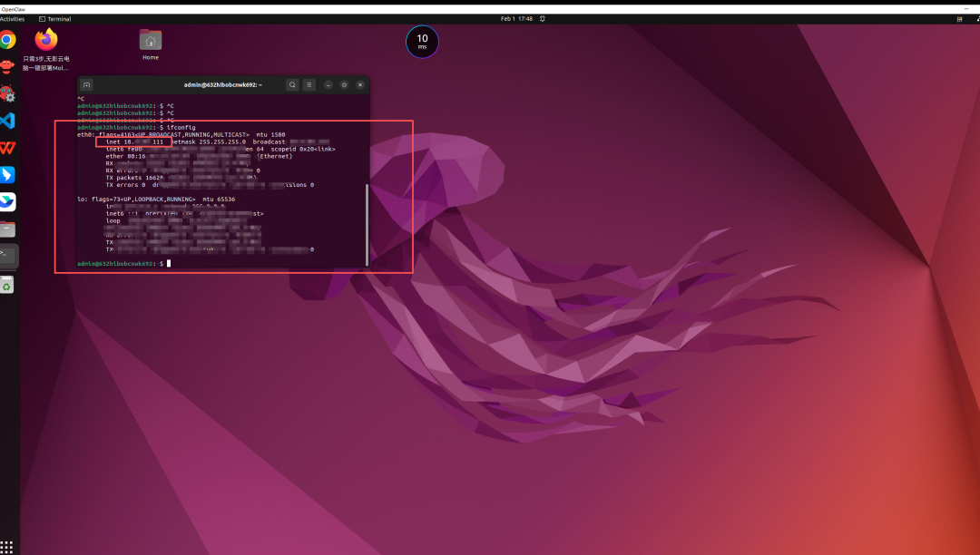Image resolution: width=980 pixels, height=555 pixels.
Task: Open Visual Studio Code from the dock
Action: (x=7, y=120)
